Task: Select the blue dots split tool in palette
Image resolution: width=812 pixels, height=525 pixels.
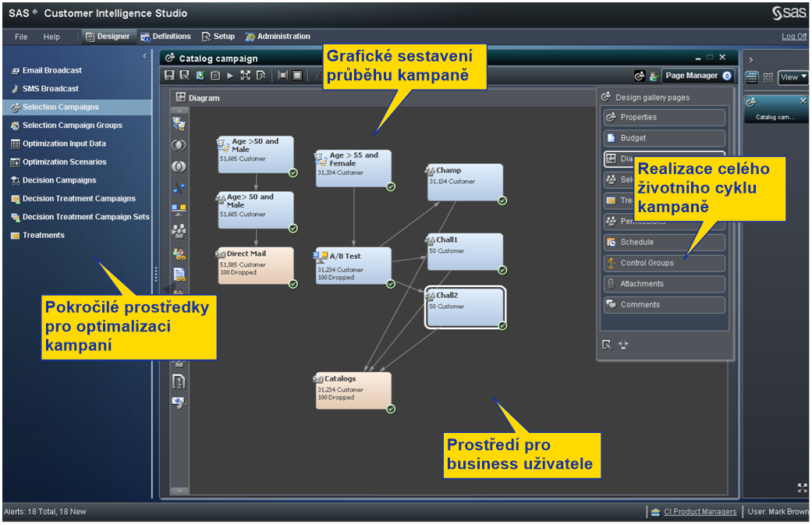Action: click(x=179, y=188)
